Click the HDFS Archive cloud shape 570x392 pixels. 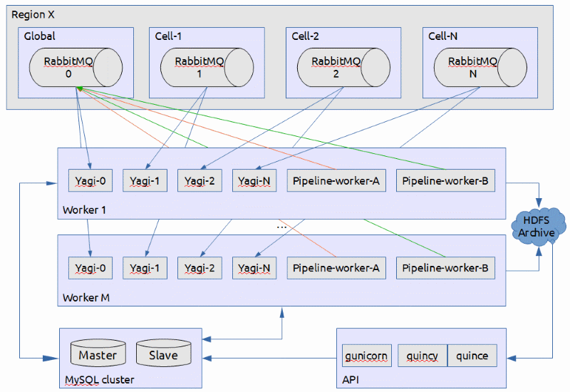click(539, 227)
